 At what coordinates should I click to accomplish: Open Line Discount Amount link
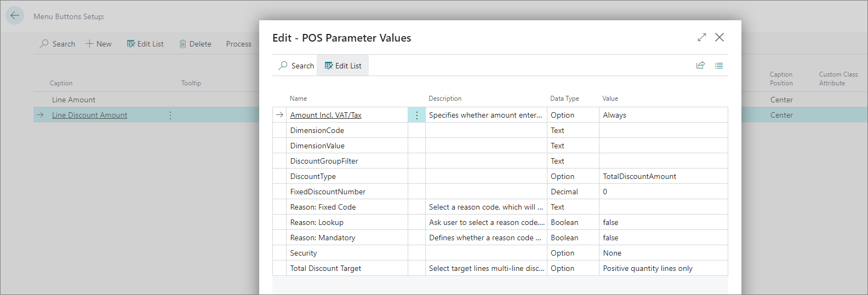(89, 115)
